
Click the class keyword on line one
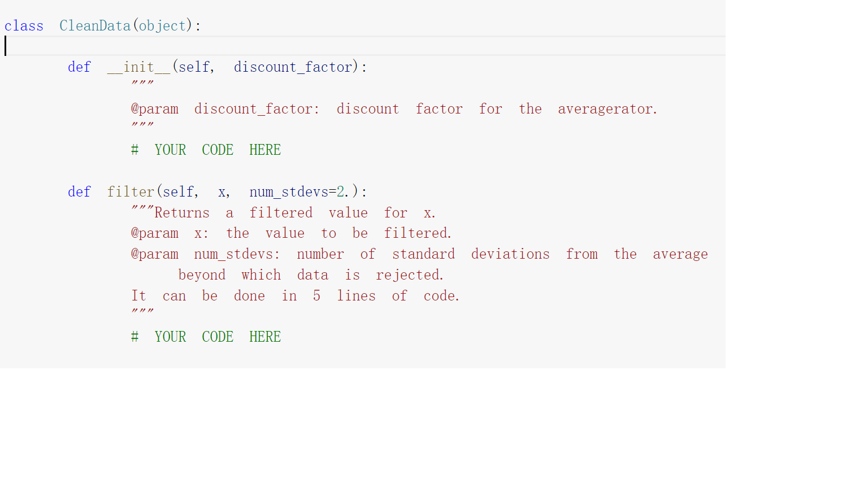[x=24, y=25]
